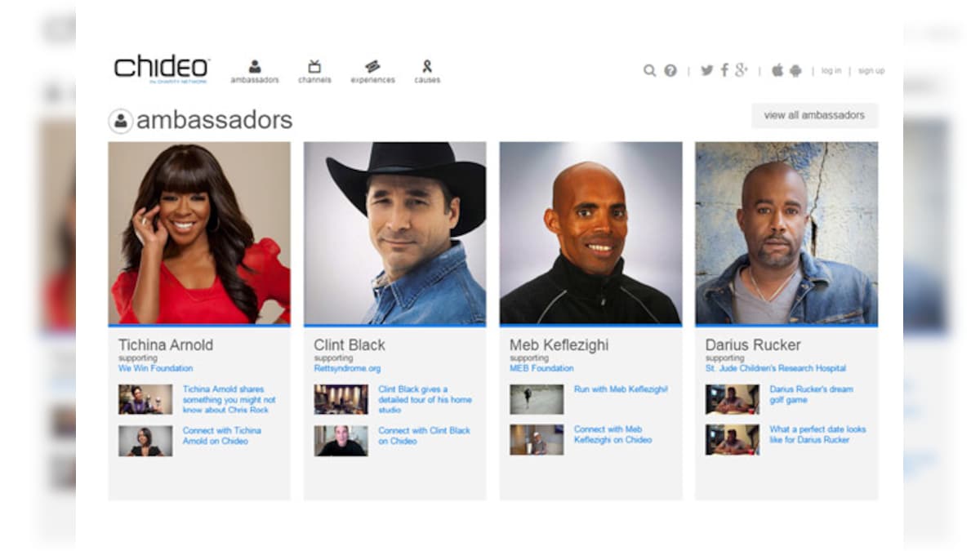This screenshot has height=551, width=980.
Task: Click the ambassadors section header person icon
Action: [121, 119]
